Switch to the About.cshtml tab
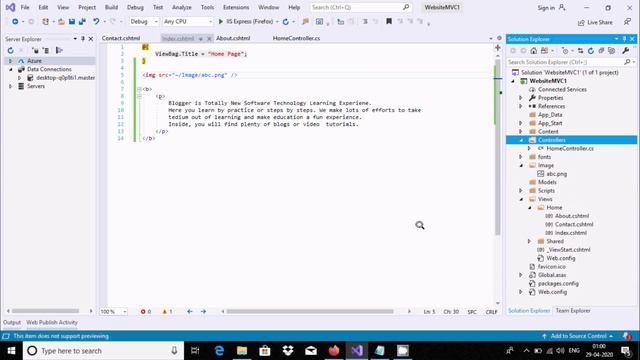 pos(233,38)
